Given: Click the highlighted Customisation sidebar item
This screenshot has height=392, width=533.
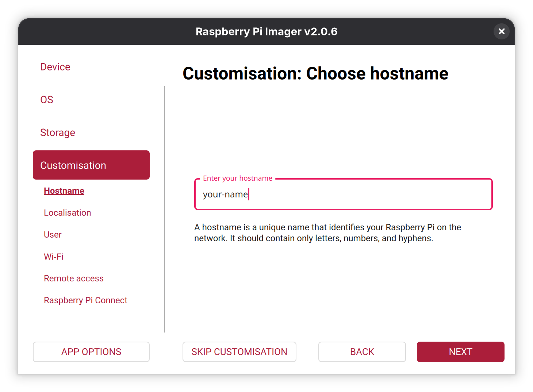Looking at the screenshot, I should 91,165.
